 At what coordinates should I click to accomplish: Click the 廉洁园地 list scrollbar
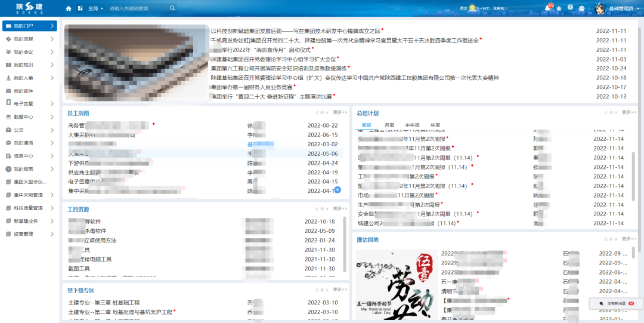coord(633,252)
